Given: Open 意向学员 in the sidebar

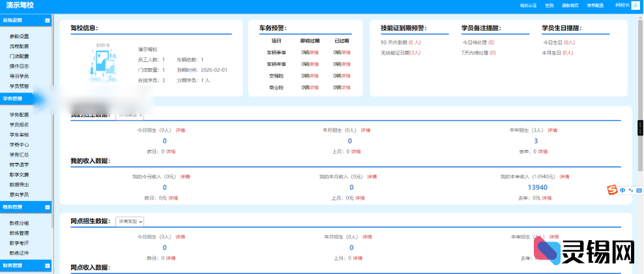Looking at the screenshot, I should point(20,194).
